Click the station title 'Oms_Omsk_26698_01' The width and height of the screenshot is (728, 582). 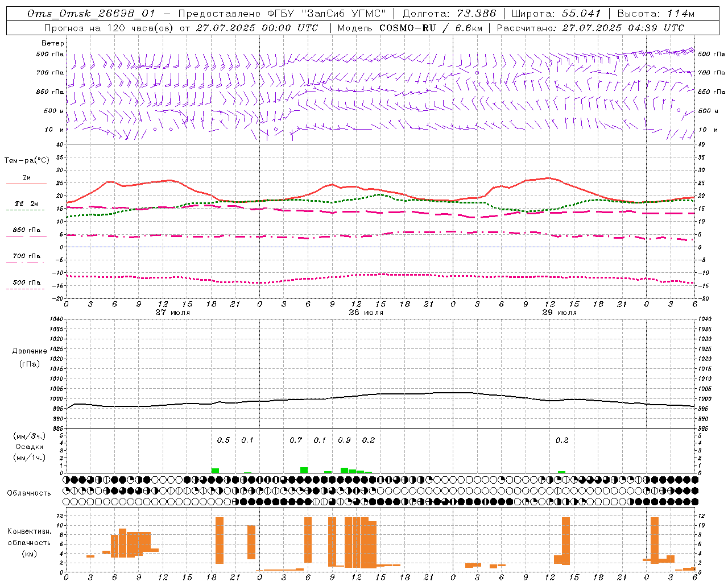point(91,14)
